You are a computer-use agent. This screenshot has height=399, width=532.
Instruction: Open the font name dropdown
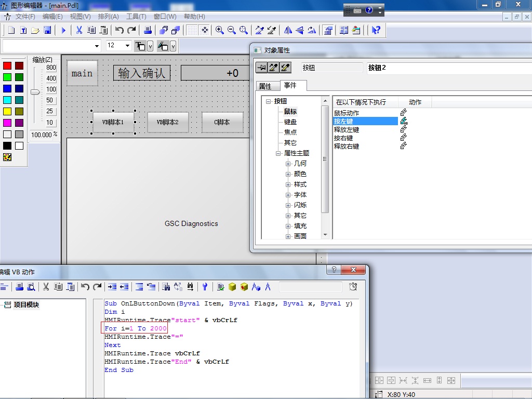97,46
